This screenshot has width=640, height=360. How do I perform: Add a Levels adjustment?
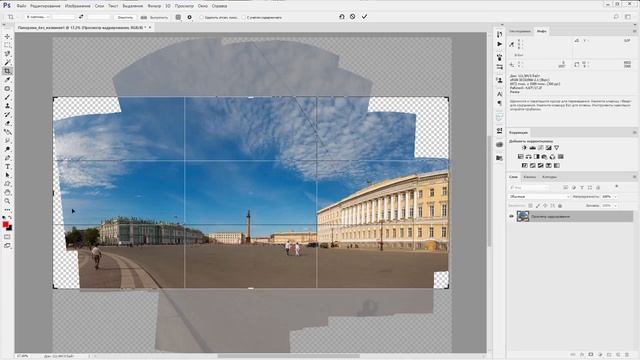[533, 148]
